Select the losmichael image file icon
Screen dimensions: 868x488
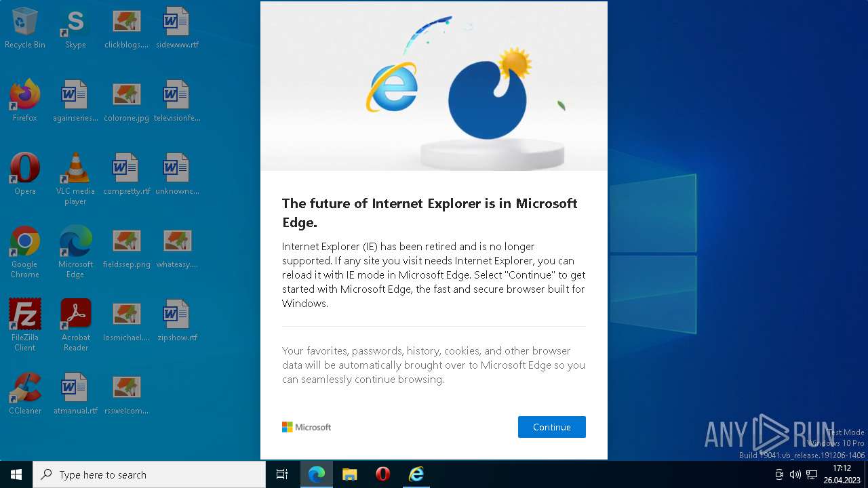click(x=126, y=321)
